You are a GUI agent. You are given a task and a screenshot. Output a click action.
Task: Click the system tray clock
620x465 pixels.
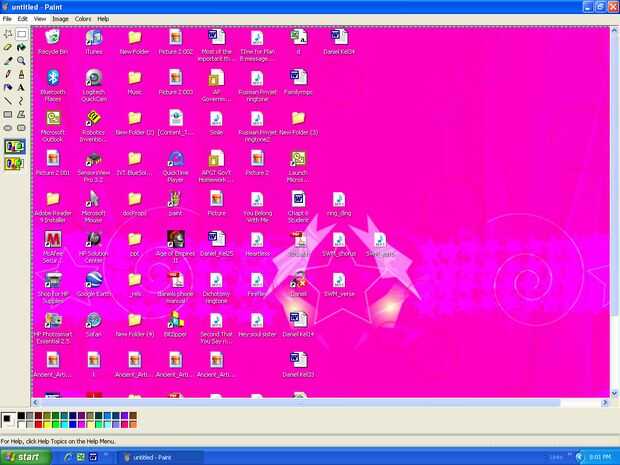599,457
